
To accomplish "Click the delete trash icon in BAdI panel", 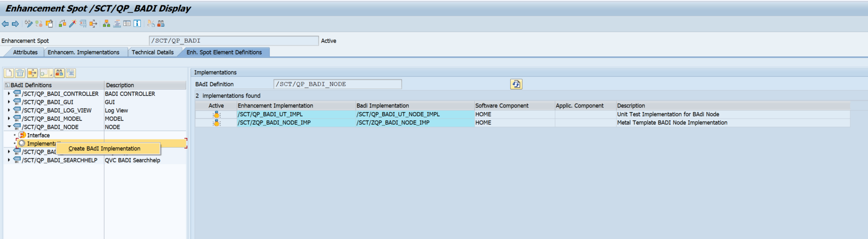I will [x=20, y=73].
